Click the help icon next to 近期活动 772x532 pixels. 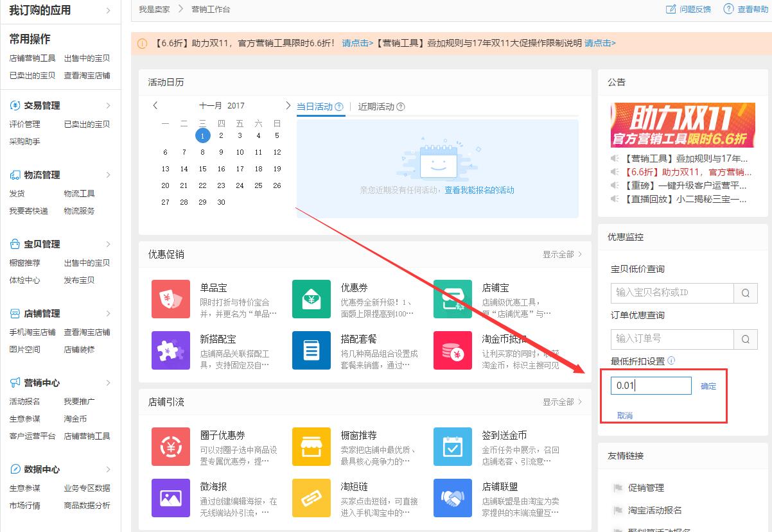click(x=401, y=107)
